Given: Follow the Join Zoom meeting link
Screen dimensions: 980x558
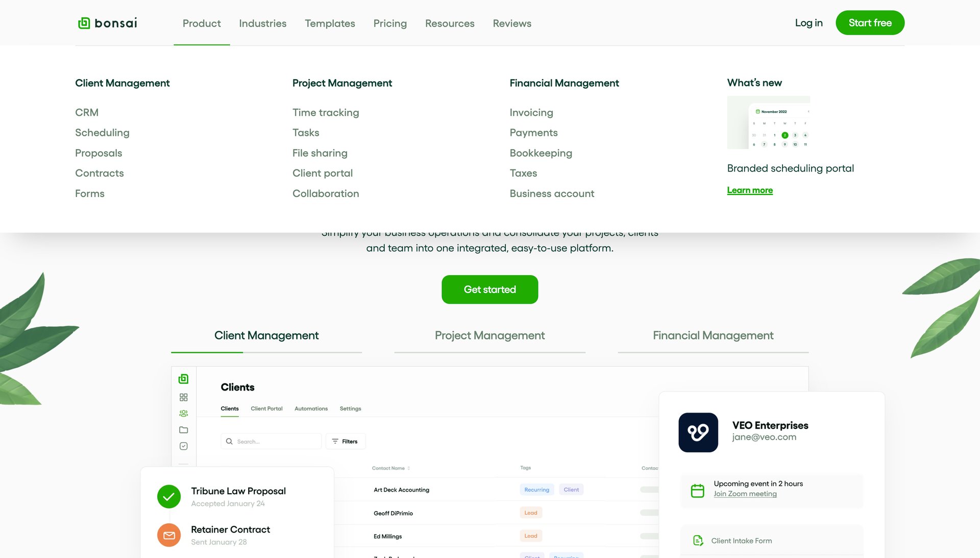Looking at the screenshot, I should (x=745, y=494).
